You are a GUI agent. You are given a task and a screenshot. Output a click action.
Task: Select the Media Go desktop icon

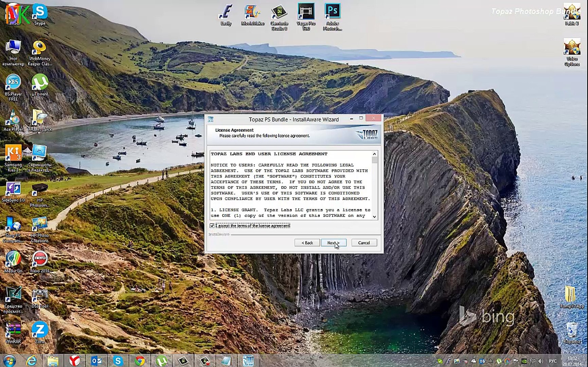[13, 262]
